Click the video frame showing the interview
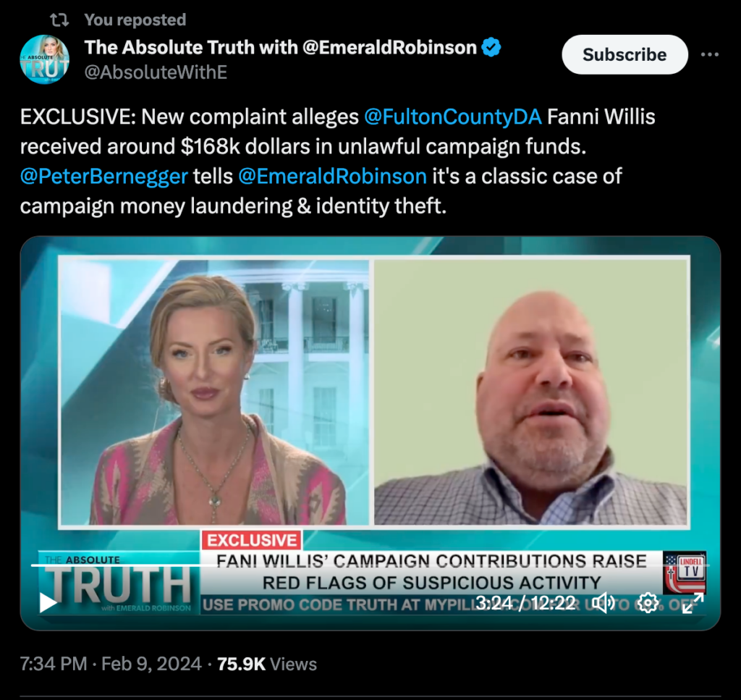The image size is (741, 700). [x=370, y=433]
